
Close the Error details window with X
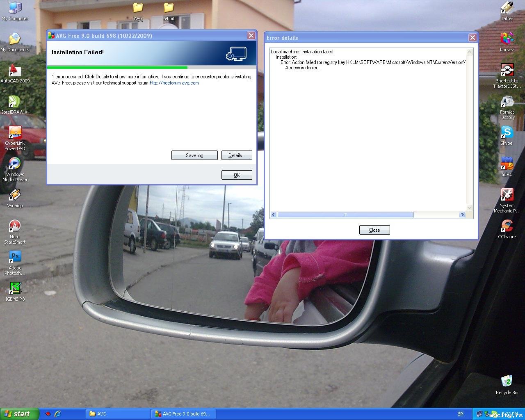(x=472, y=38)
